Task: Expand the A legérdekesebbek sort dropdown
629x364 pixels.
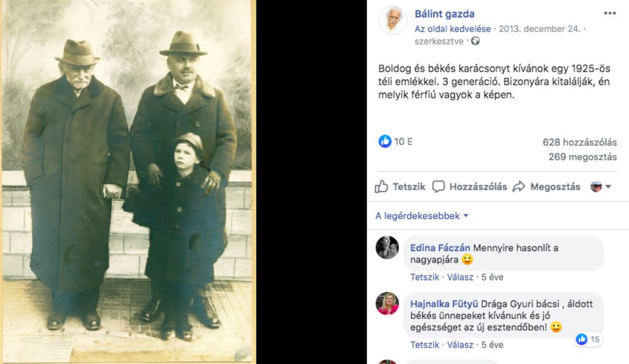Action: tap(422, 216)
